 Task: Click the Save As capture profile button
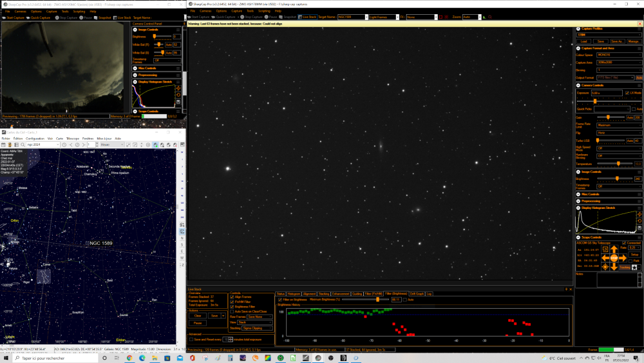coord(617,41)
